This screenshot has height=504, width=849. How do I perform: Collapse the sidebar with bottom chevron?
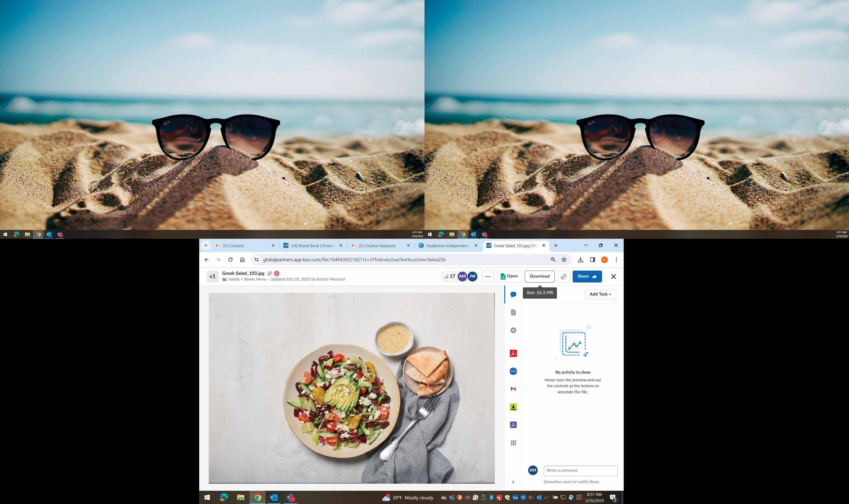513,482
